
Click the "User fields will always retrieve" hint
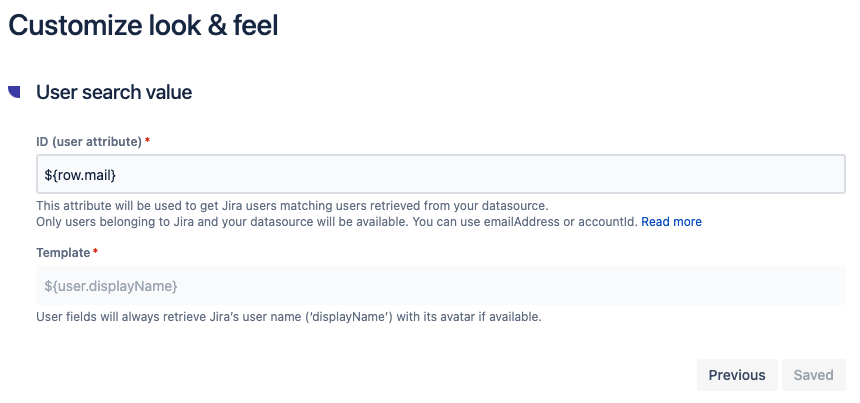(288, 317)
